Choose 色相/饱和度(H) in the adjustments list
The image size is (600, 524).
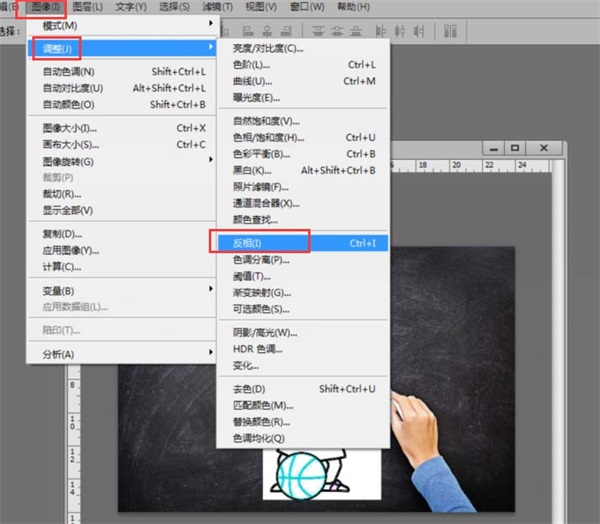[x=303, y=137]
